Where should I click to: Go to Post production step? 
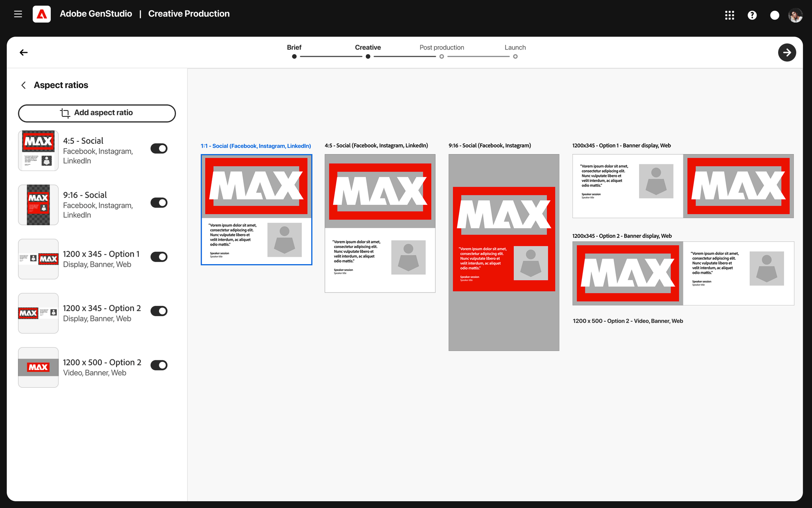tap(442, 47)
